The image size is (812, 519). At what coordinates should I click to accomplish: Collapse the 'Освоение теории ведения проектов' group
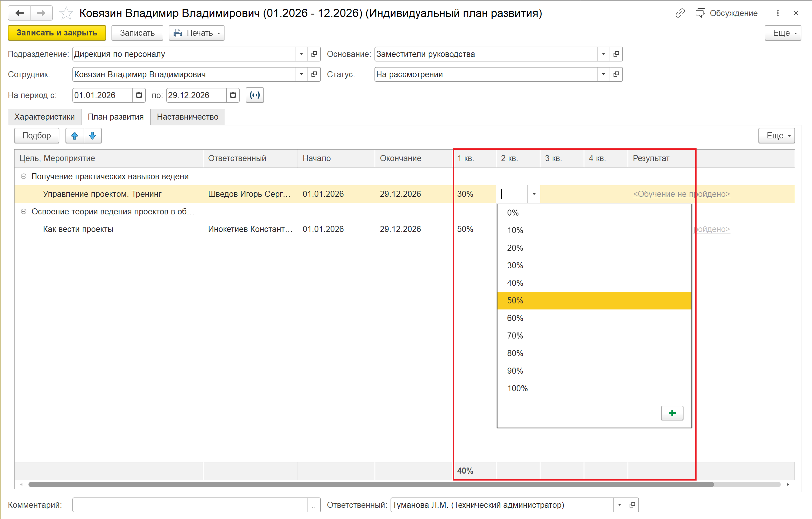[x=24, y=211]
